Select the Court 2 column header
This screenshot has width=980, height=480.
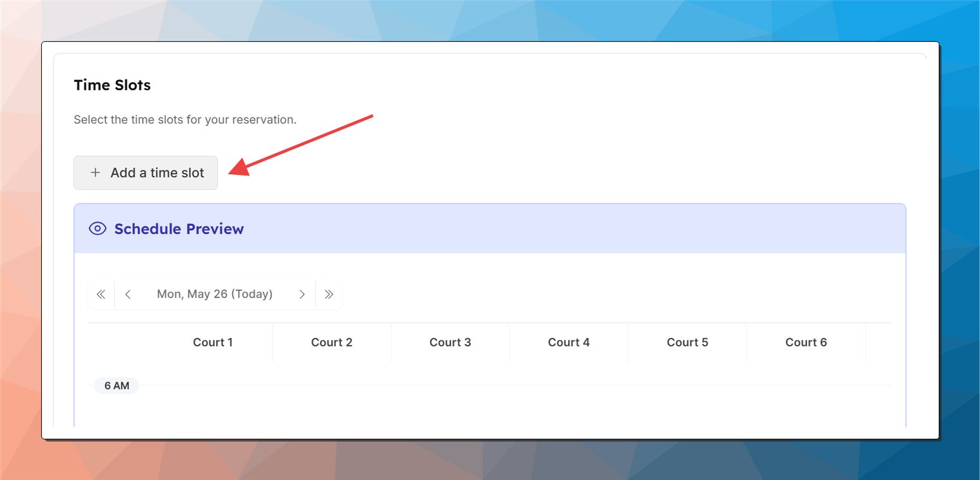coord(331,343)
